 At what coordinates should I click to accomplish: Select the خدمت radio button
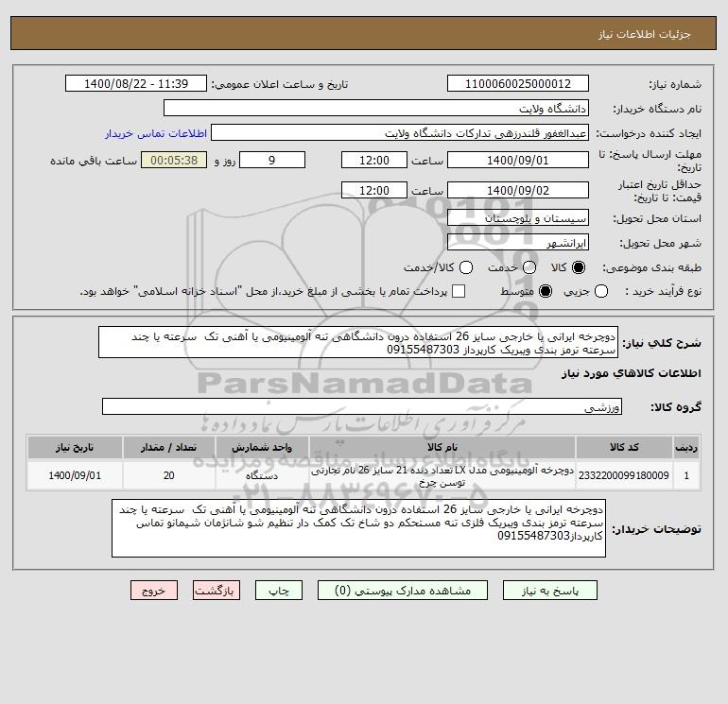[529, 267]
